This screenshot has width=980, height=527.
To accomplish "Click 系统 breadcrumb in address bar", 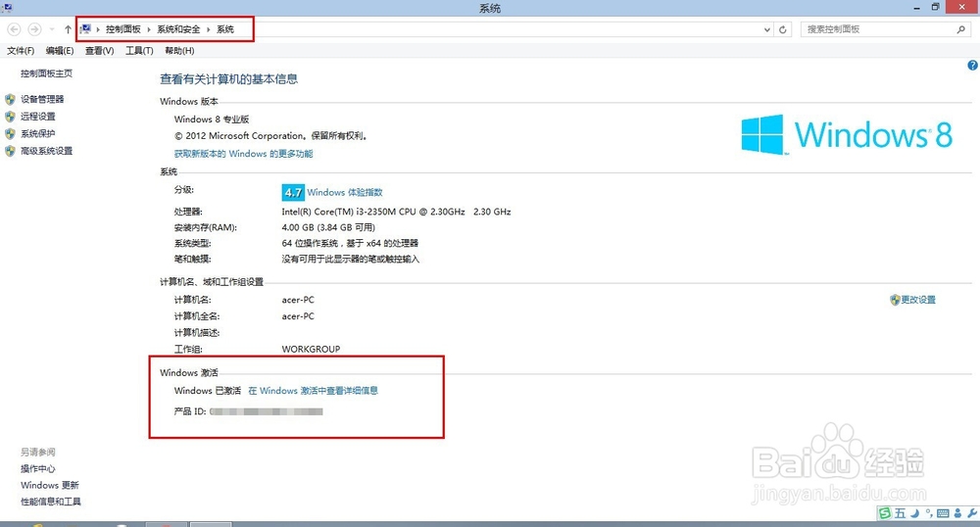I will 225,29.
